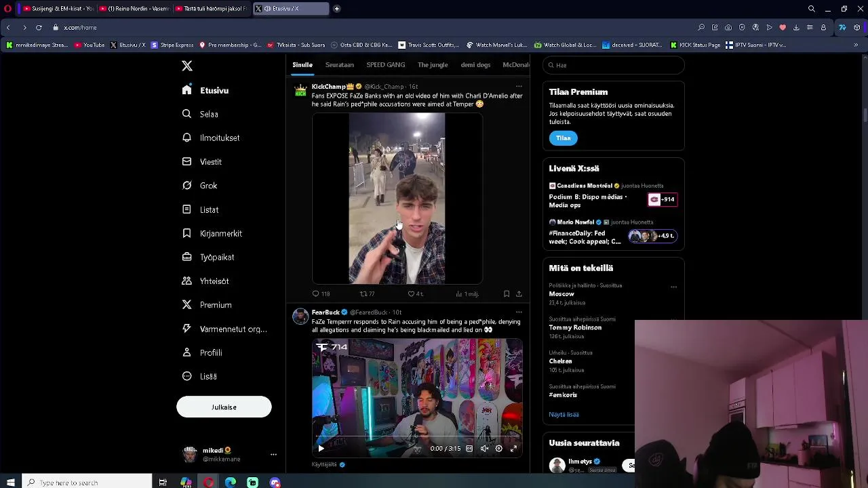Open Chelsea trending topic
The width and height of the screenshot is (868, 488).
(x=561, y=361)
